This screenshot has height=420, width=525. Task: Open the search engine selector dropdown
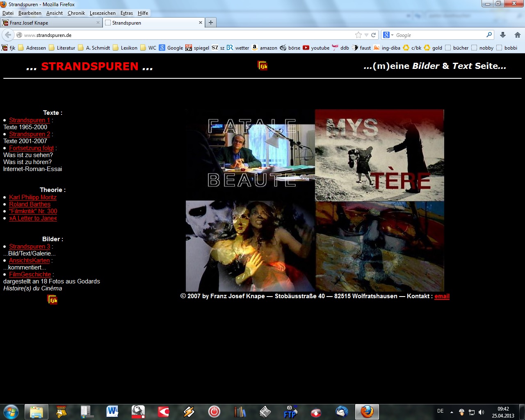388,35
